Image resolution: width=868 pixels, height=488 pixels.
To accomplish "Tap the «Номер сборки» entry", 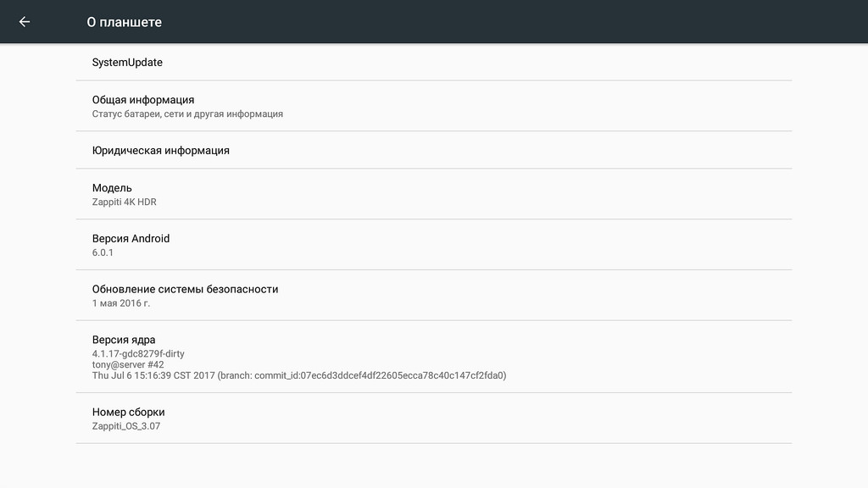I will (434, 419).
